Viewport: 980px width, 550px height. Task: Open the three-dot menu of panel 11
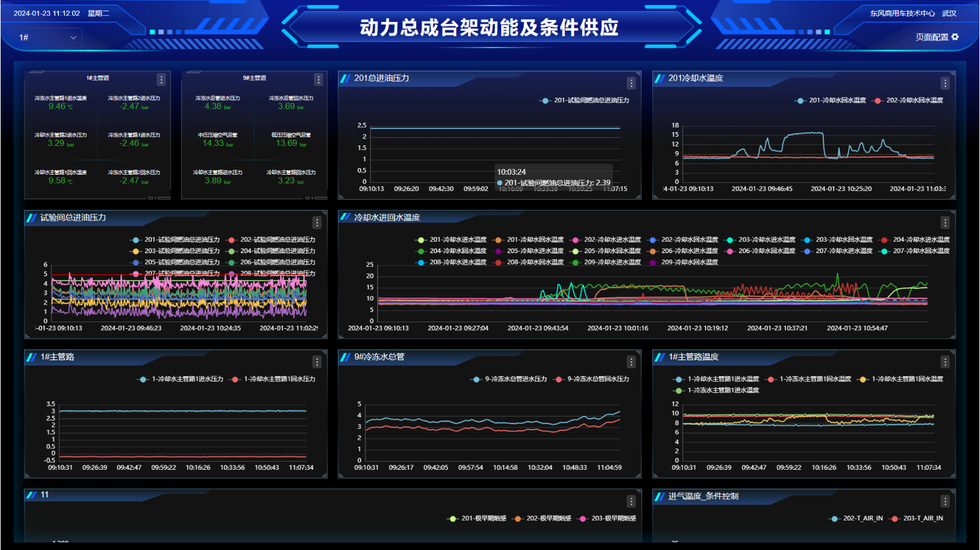point(631,501)
